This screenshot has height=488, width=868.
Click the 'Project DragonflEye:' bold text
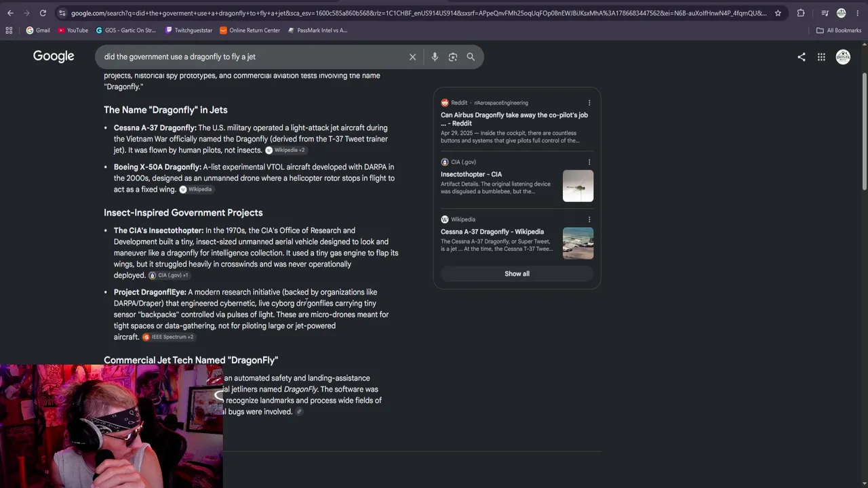pos(150,293)
